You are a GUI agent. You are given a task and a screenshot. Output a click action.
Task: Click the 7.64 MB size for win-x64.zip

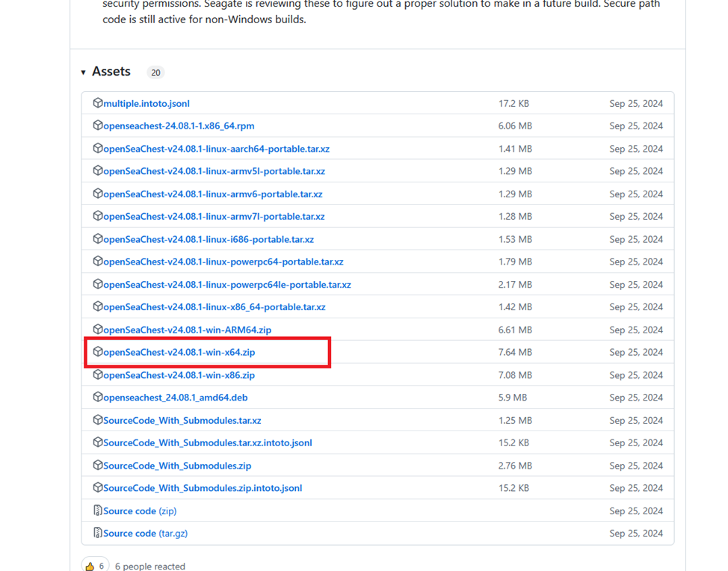[x=515, y=352]
